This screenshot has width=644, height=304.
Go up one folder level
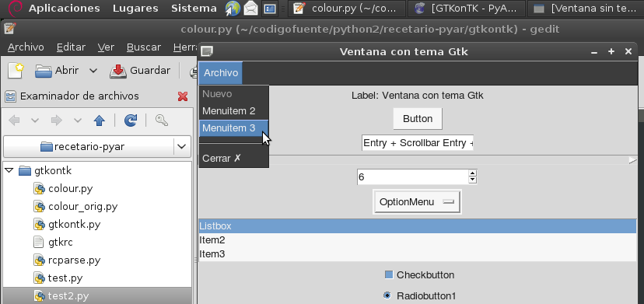click(100, 121)
